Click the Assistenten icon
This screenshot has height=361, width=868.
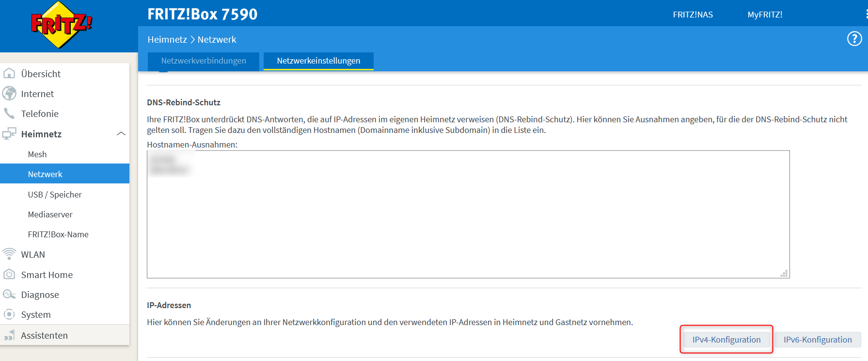point(9,335)
